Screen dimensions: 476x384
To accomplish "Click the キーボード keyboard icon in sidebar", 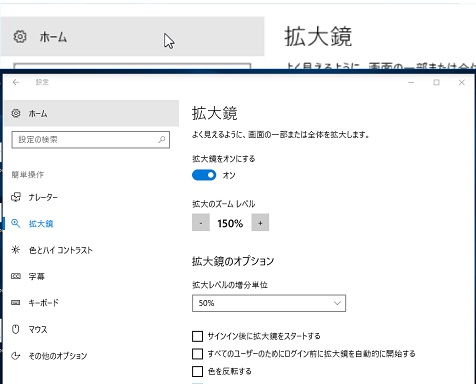I will (16, 303).
